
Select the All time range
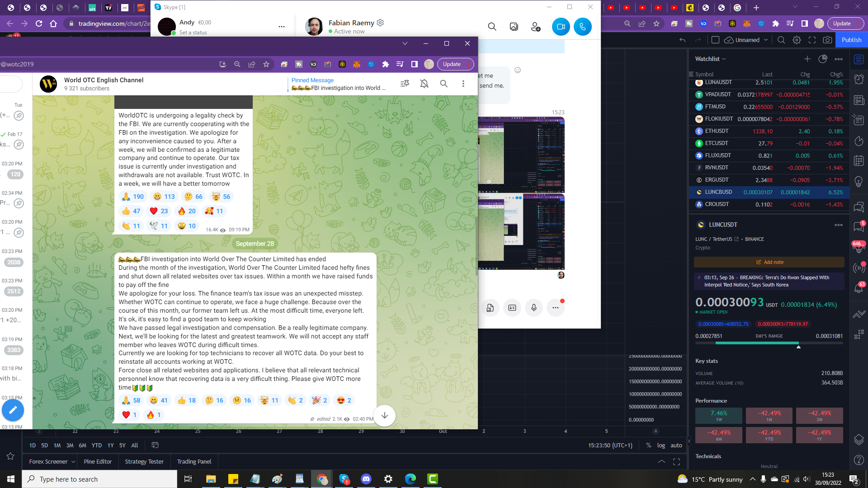point(135,445)
